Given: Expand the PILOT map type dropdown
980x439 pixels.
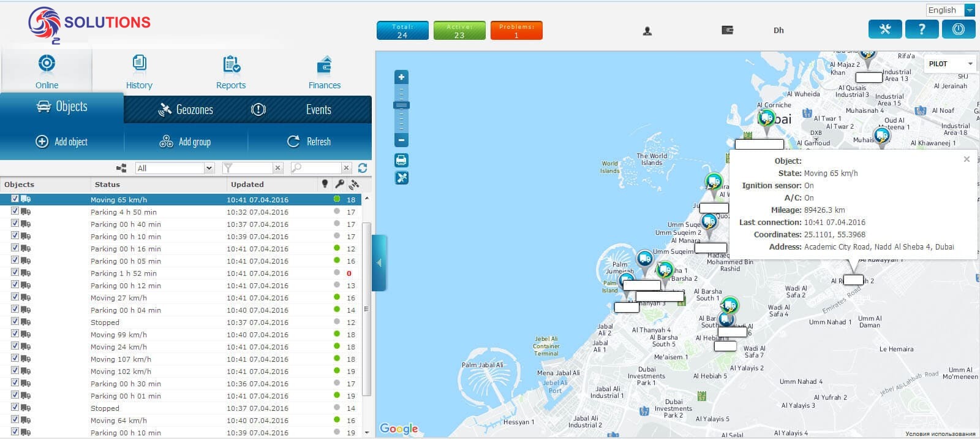Looking at the screenshot, I should (x=949, y=64).
